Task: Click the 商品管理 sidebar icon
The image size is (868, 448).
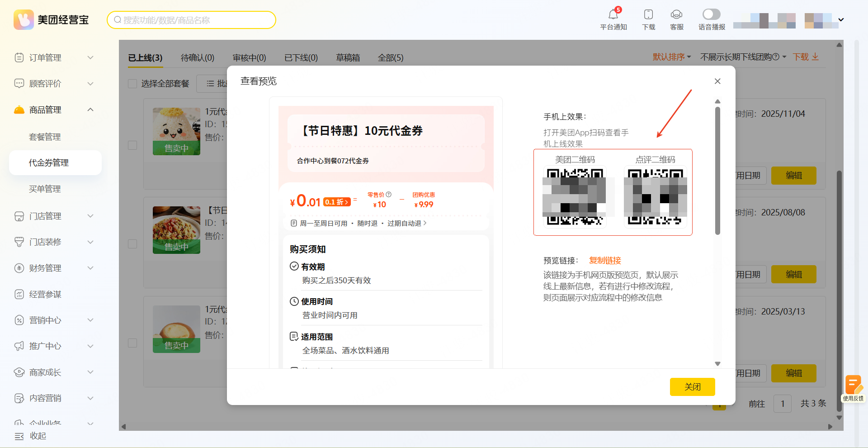Action: [19, 110]
